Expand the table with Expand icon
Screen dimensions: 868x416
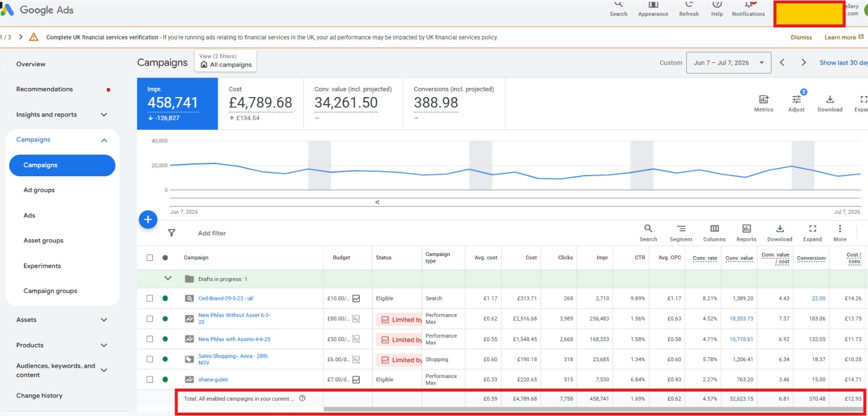pos(813,233)
